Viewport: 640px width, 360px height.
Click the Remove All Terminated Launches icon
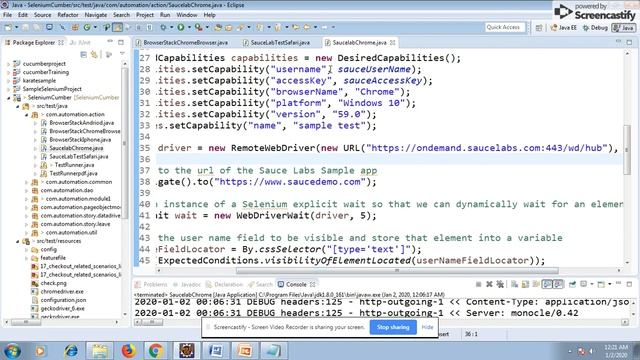(500, 284)
